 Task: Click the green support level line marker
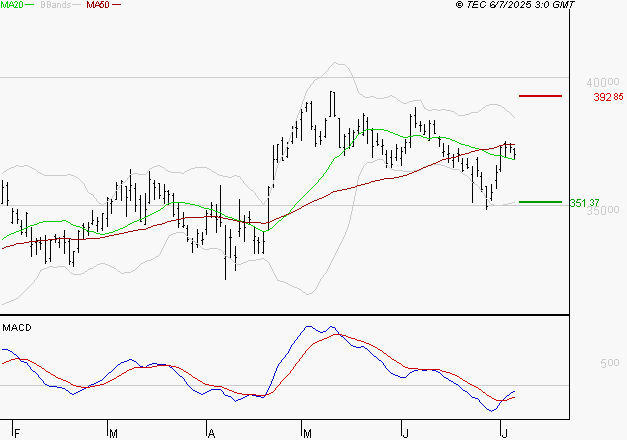[x=540, y=202]
